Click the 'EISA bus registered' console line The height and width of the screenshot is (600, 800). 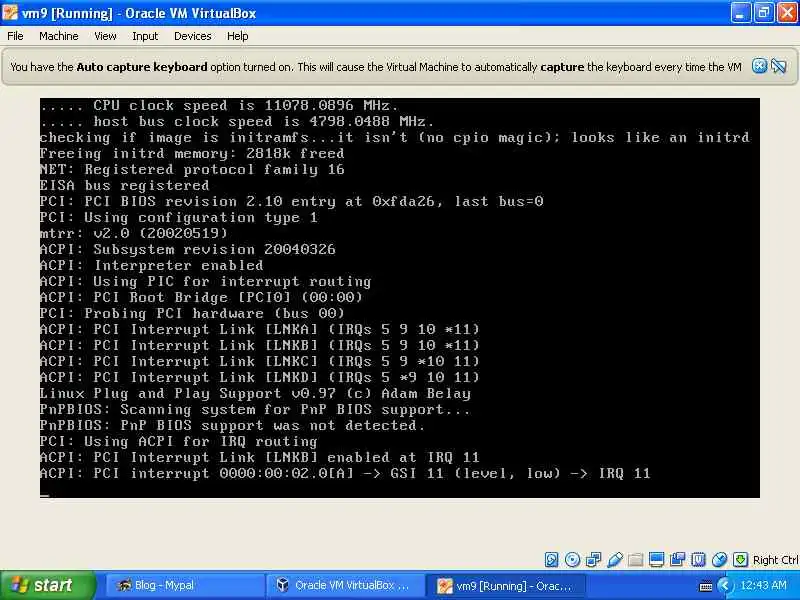coord(124,185)
